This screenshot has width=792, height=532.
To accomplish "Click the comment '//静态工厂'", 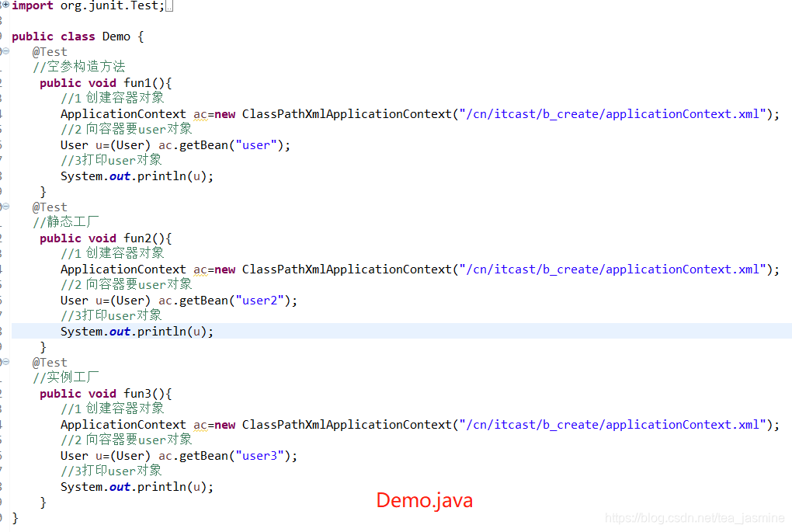I will tap(66, 222).
